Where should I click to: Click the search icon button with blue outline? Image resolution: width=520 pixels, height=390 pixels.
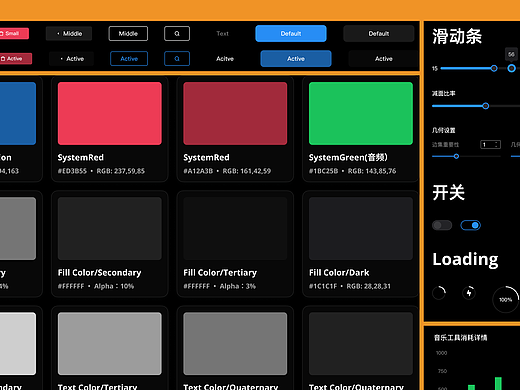(177, 59)
